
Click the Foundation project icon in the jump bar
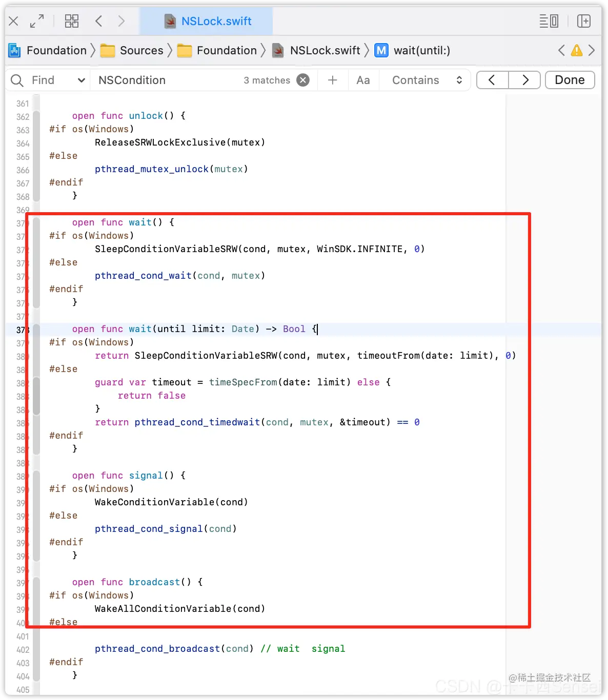point(14,50)
